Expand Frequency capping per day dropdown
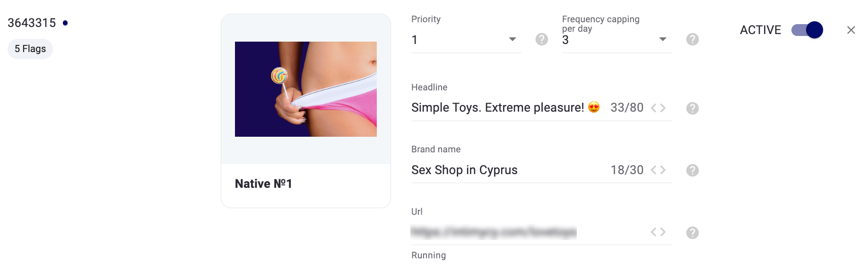This screenshot has height=264, width=868. (663, 39)
